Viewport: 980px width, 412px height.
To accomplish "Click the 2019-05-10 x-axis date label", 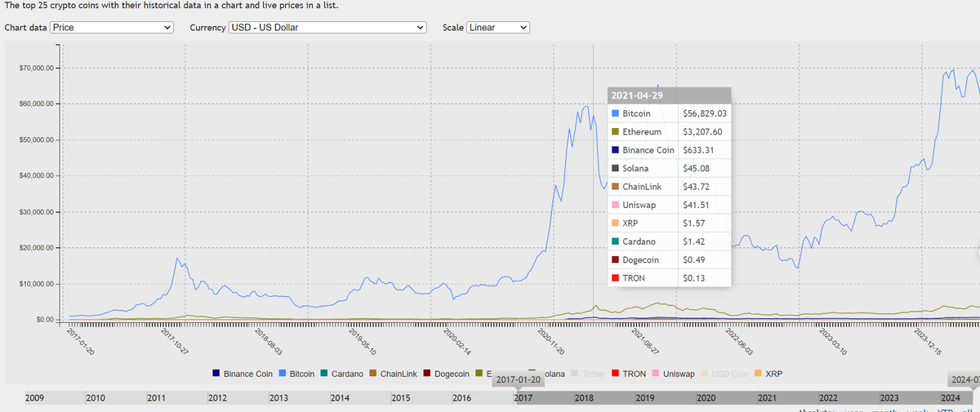I will point(362,342).
